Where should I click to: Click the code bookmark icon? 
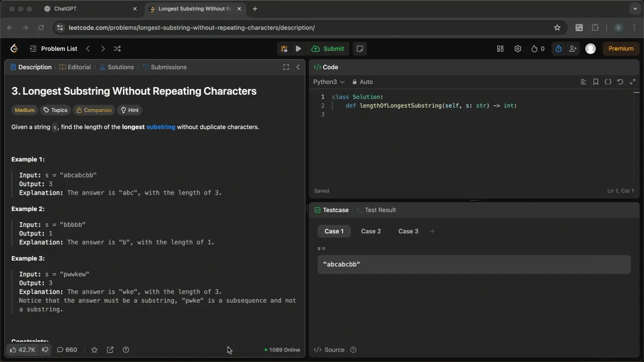(x=596, y=82)
